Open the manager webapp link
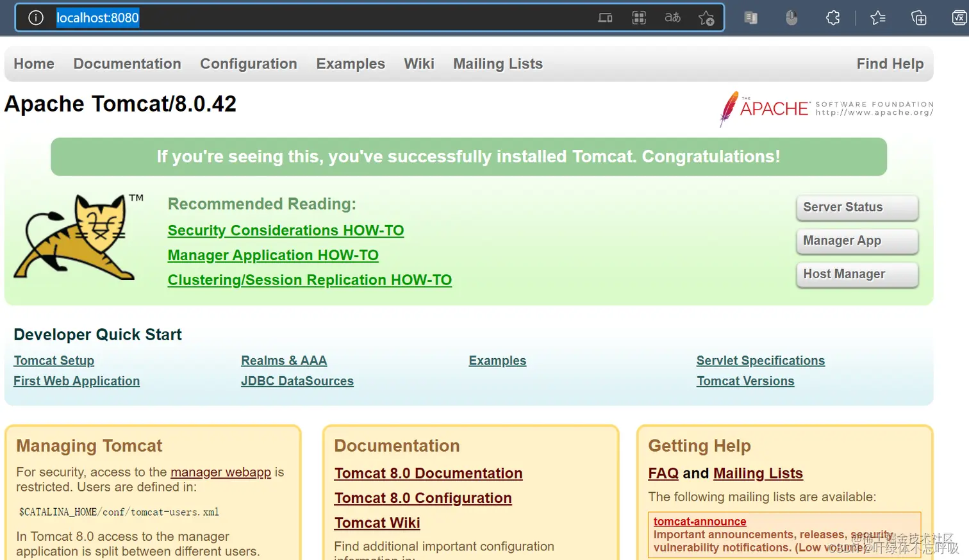This screenshot has height=560, width=969. tap(220, 472)
